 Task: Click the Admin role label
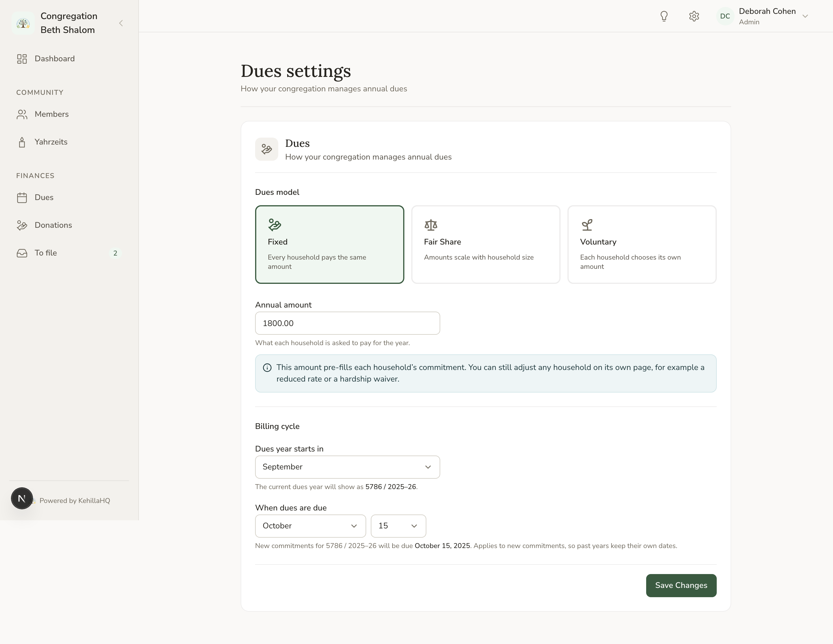click(749, 22)
